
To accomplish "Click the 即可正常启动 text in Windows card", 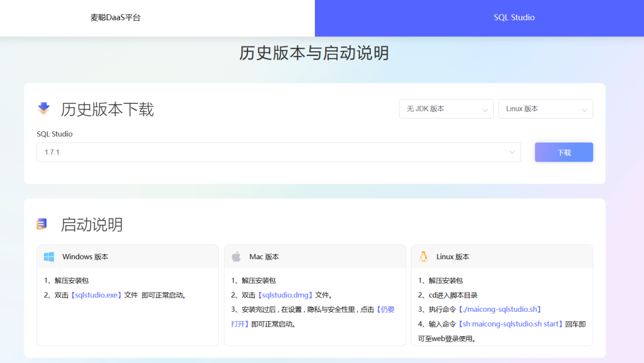I will (x=164, y=295).
